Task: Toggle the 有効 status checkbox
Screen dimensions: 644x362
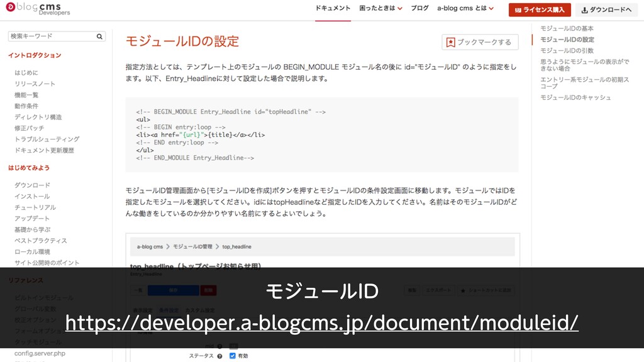Action: tap(233, 356)
